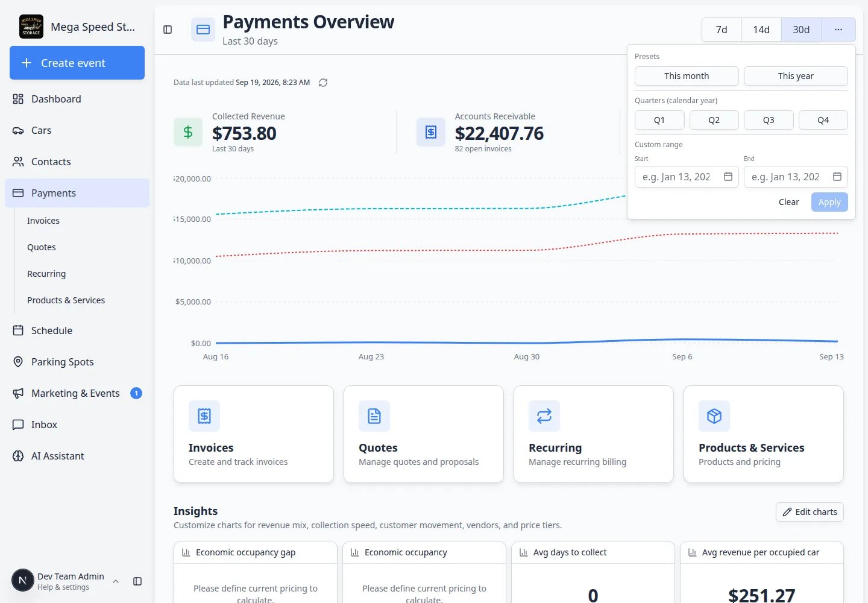
Task: Click the Edit charts button
Action: 810,512
